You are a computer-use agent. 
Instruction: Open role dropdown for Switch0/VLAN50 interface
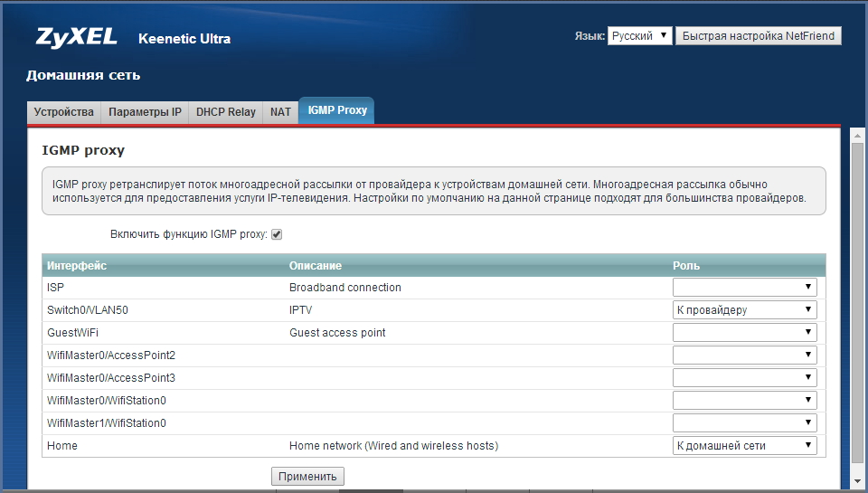tap(744, 310)
